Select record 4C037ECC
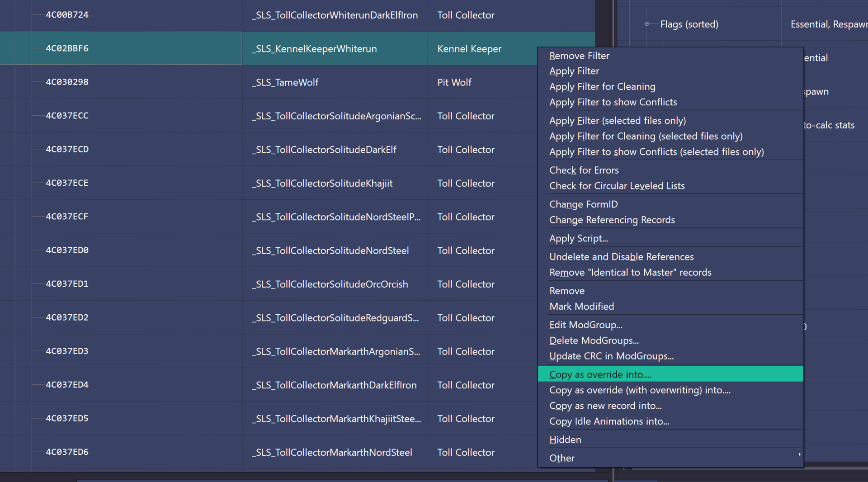 coord(67,116)
